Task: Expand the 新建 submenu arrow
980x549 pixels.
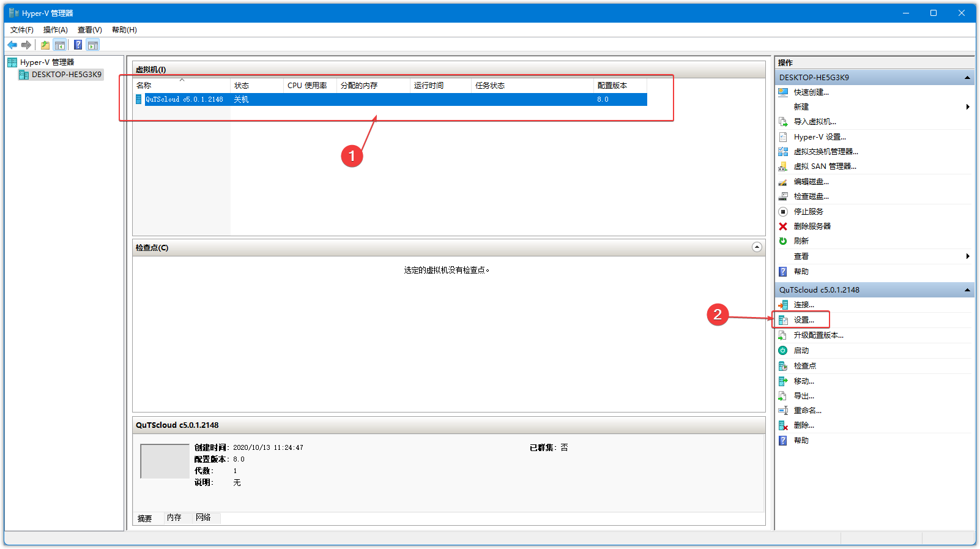Action: 968,107
